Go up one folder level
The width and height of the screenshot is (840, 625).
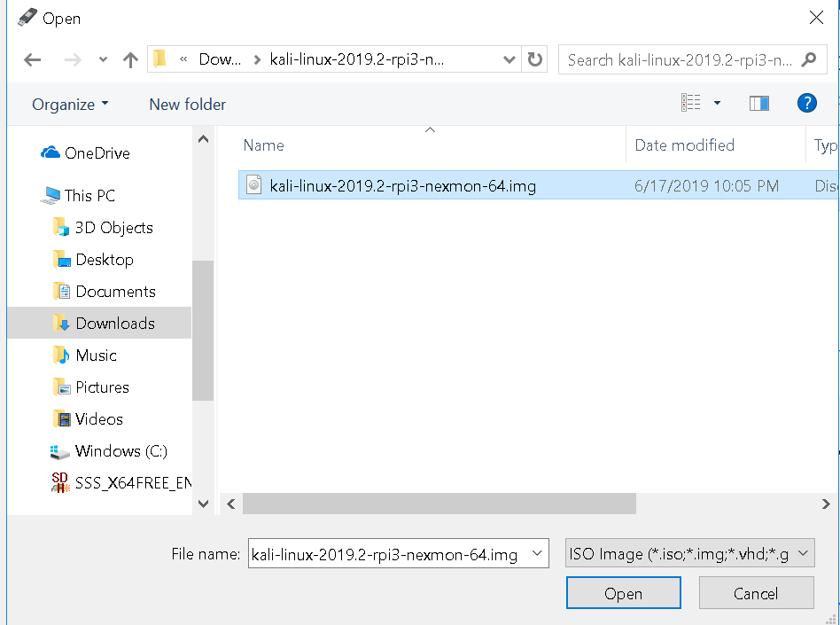[x=130, y=59]
